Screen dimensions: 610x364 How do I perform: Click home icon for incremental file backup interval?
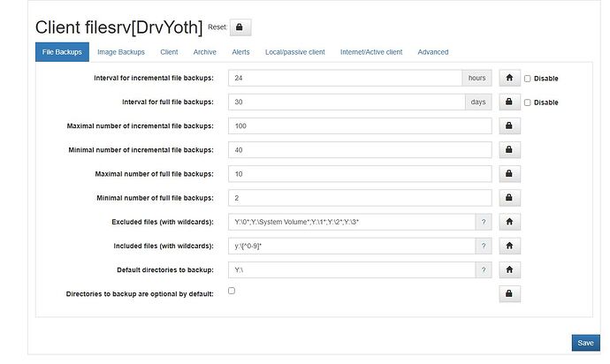(510, 78)
